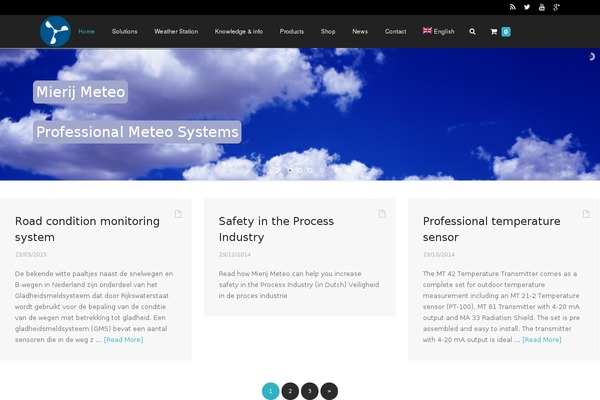Click document icon on Professional temperature sensor card
The image size is (600, 400).
[586, 214]
